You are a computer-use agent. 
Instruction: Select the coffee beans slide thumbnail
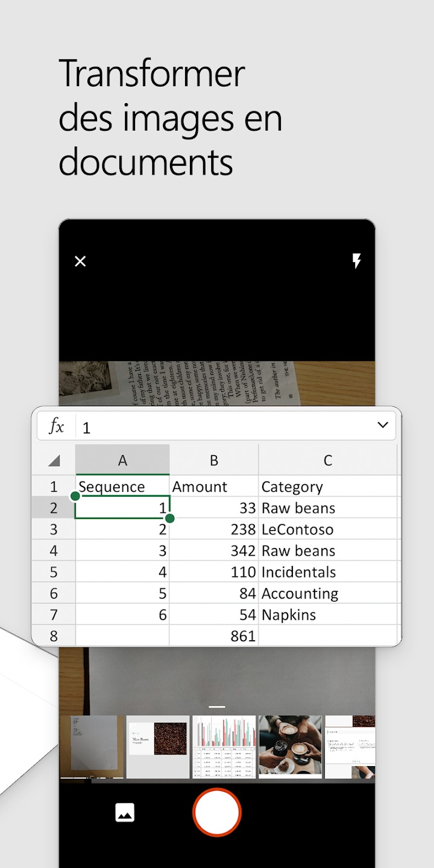click(158, 747)
